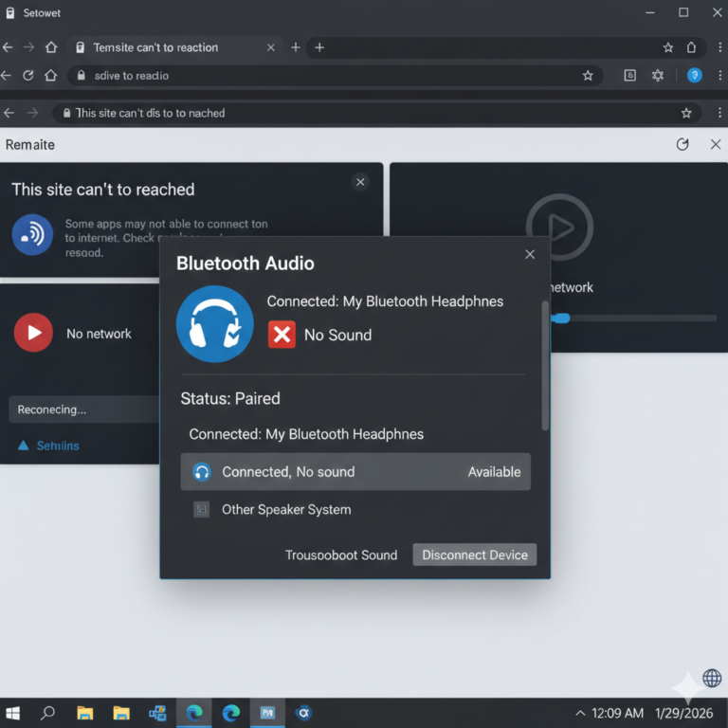Click the reload icon beside sdive to readio
This screenshot has width=728, height=728.
coord(28,75)
